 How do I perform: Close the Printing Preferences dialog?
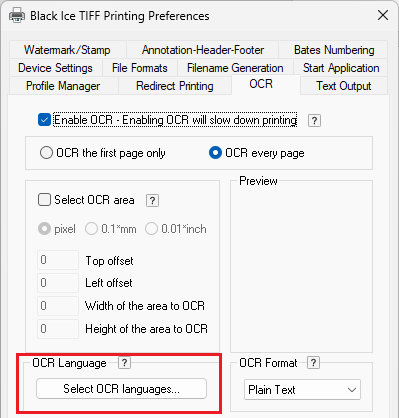click(x=383, y=15)
